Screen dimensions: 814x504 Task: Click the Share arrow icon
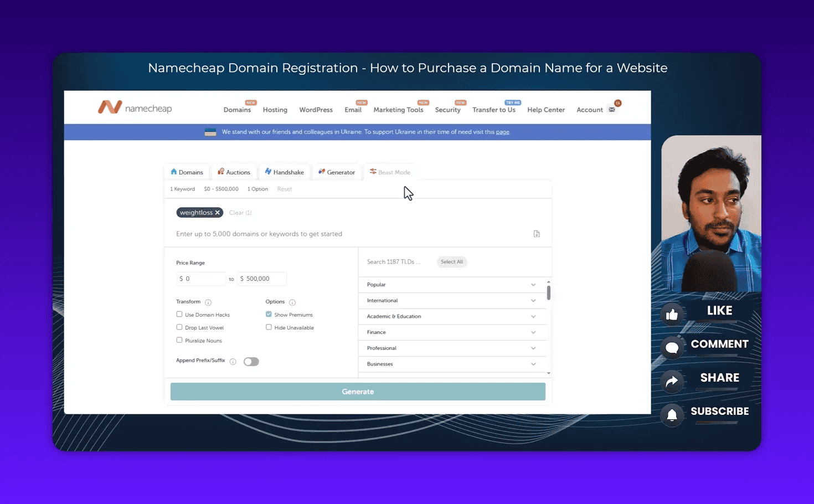click(672, 381)
